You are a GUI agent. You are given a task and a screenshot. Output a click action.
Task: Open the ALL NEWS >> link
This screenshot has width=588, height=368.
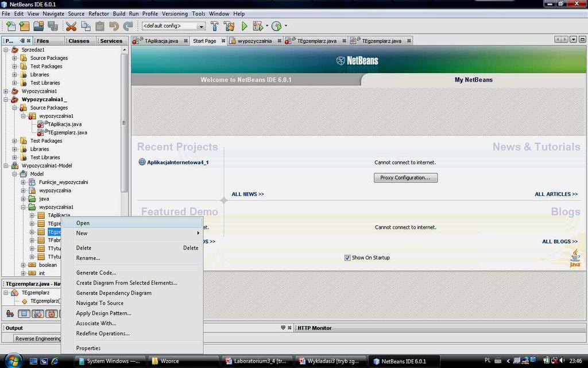click(x=247, y=194)
